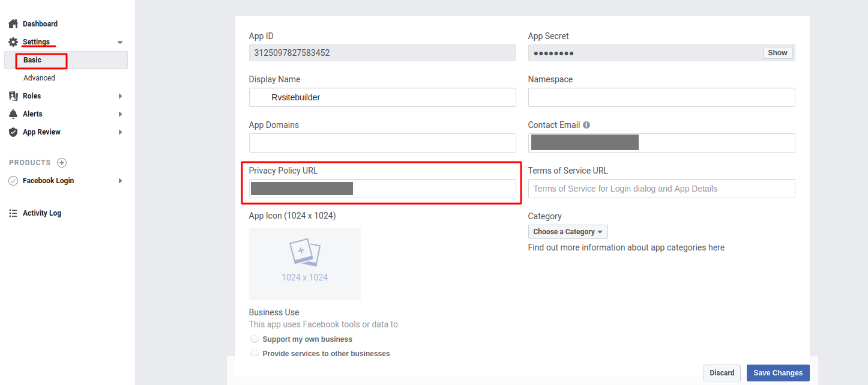Open the App Review menu item

coord(41,132)
